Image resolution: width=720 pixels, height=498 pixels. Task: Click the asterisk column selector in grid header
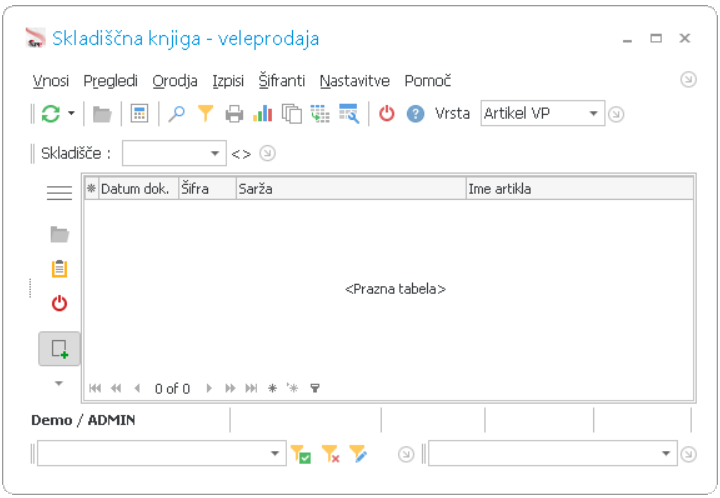click(91, 189)
